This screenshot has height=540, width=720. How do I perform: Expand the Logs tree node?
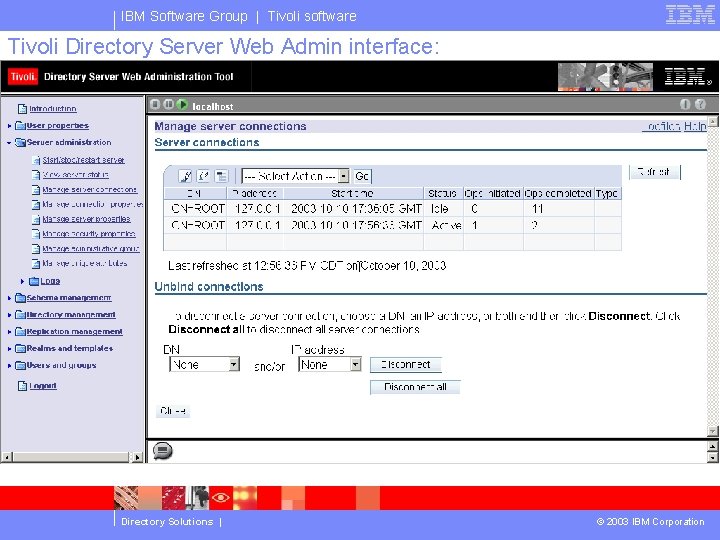click(22, 281)
